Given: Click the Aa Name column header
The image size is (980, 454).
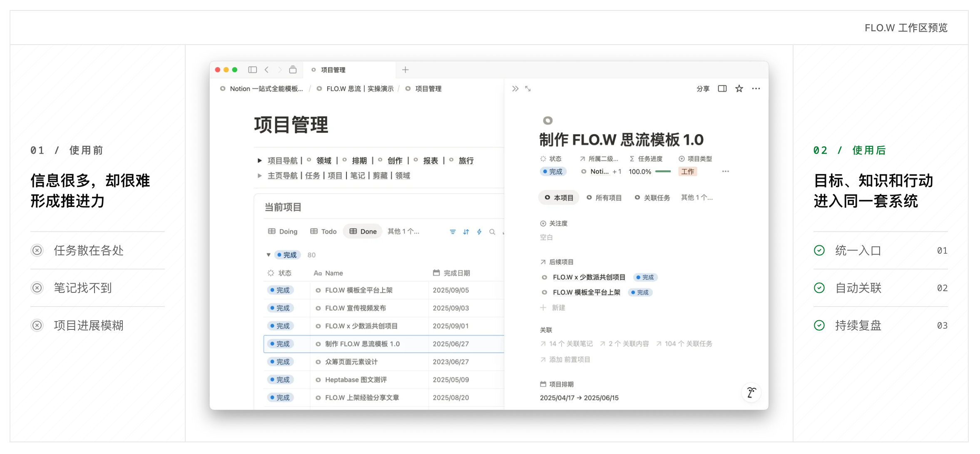Looking at the screenshot, I should click(x=328, y=273).
